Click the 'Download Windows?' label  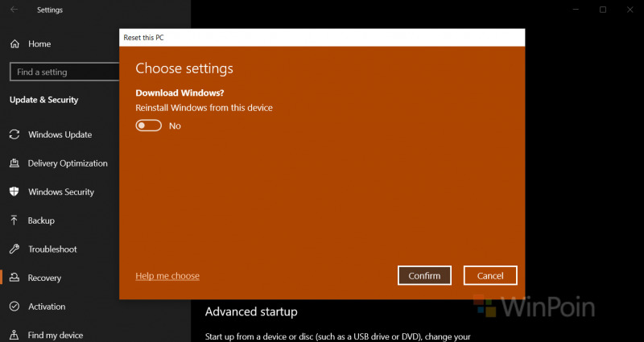[180, 93]
